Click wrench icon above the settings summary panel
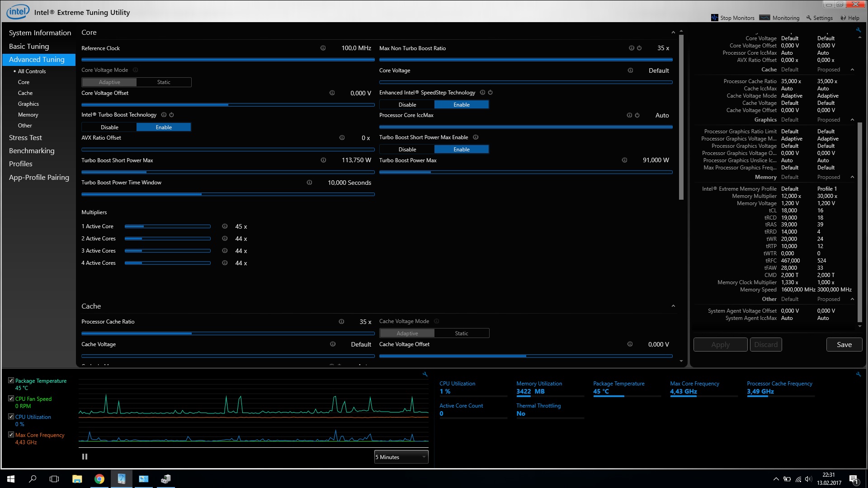This screenshot has height=488, width=868. pos(858,30)
